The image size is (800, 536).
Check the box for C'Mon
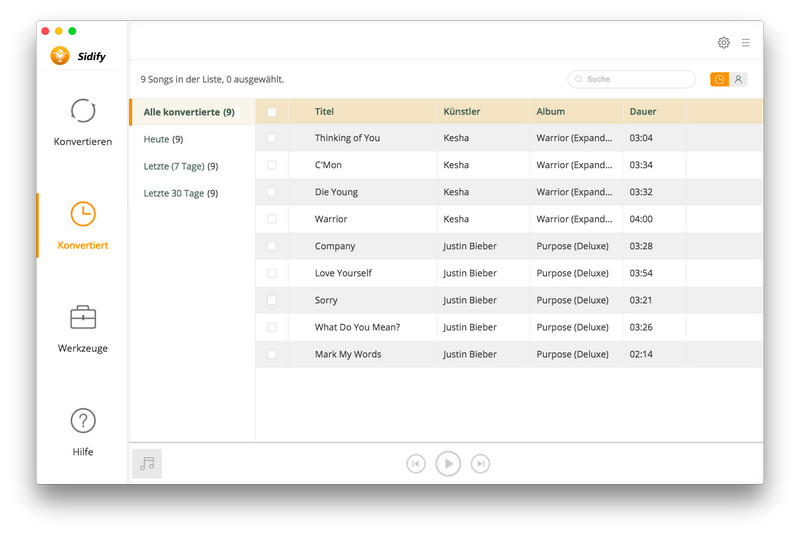click(x=272, y=165)
